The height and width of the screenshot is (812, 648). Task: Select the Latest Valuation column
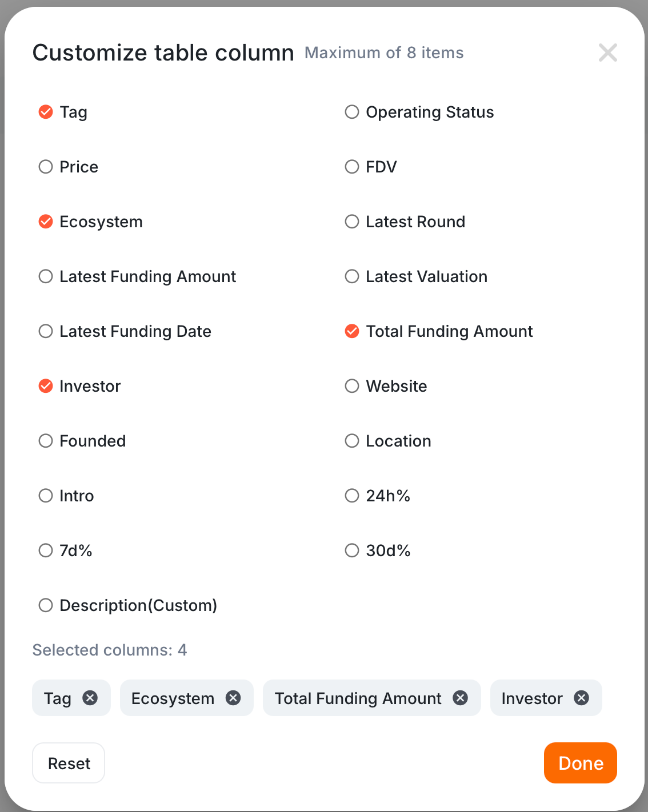(x=352, y=276)
